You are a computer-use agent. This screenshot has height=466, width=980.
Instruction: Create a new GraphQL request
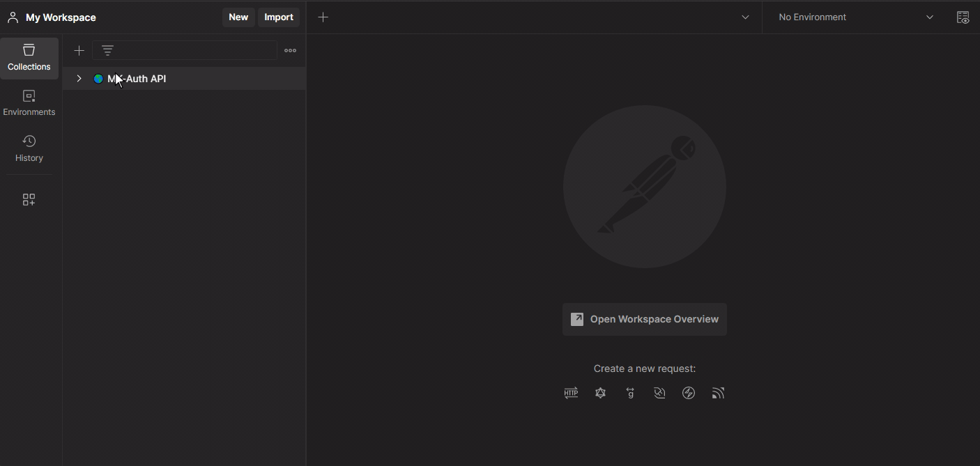point(600,394)
